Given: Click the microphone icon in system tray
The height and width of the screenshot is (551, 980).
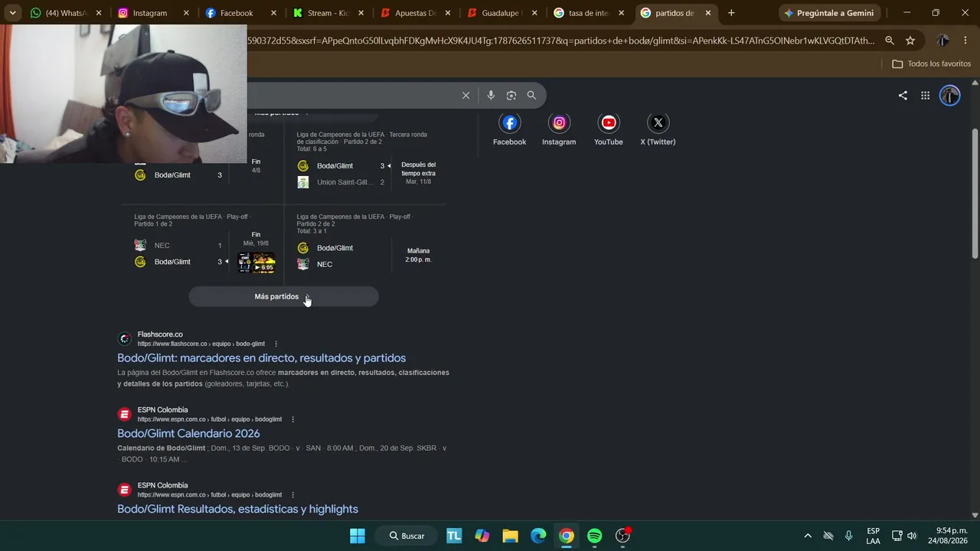Looking at the screenshot, I should pos(848,536).
